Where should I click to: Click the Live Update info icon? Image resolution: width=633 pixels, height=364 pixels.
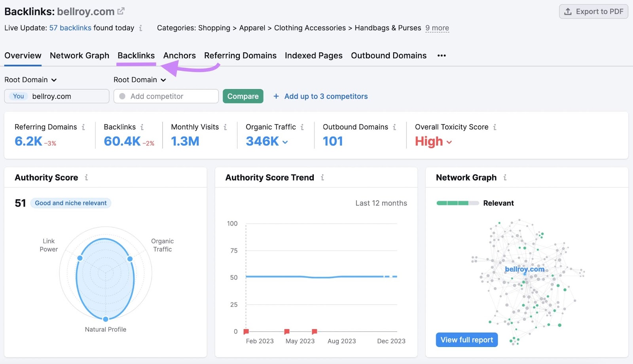click(x=141, y=28)
